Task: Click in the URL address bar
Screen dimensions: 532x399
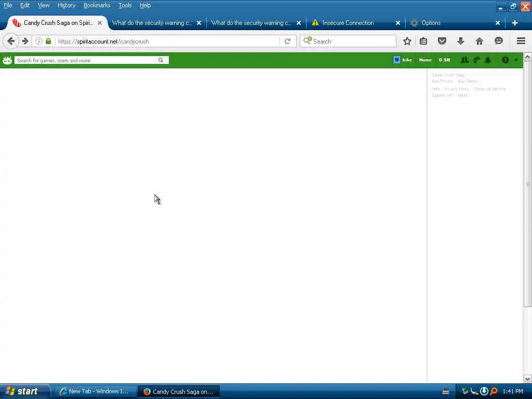Action: click(168, 42)
